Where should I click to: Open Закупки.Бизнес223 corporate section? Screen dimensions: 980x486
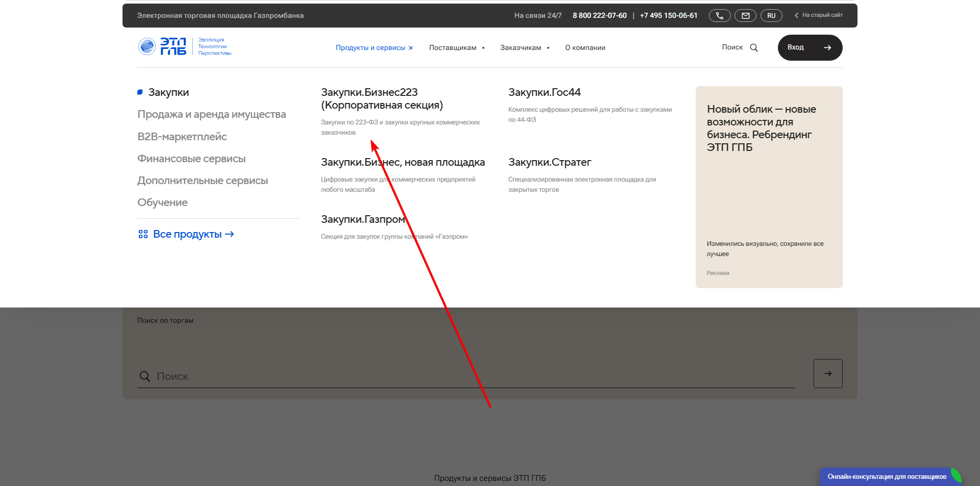point(382,98)
